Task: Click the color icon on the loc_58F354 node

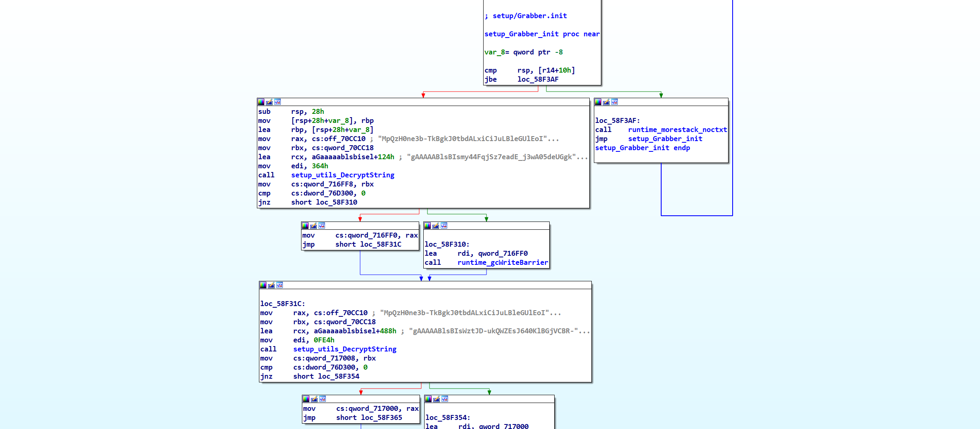Action: (x=428, y=399)
